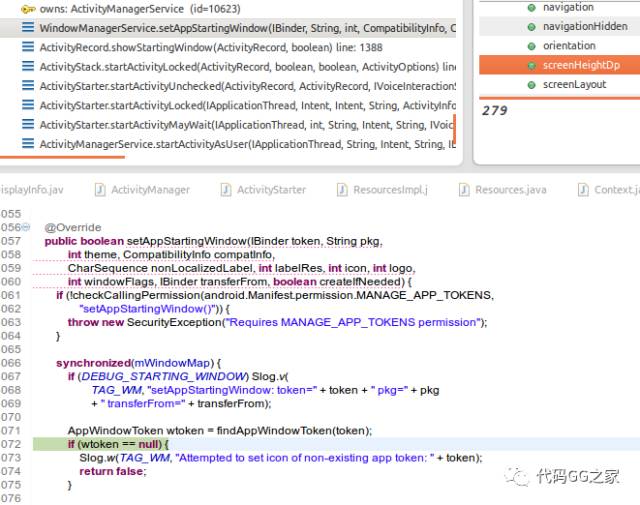Click stack frame icon beside ActivityManagerService.startActivityAsUser
Screen dimensions: 640x505
pyautogui.click(x=28, y=143)
